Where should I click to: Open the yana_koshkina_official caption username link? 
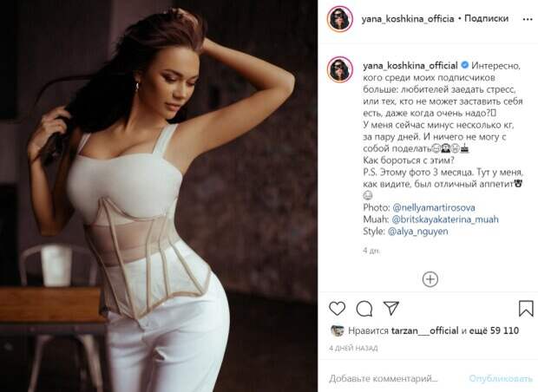point(410,66)
